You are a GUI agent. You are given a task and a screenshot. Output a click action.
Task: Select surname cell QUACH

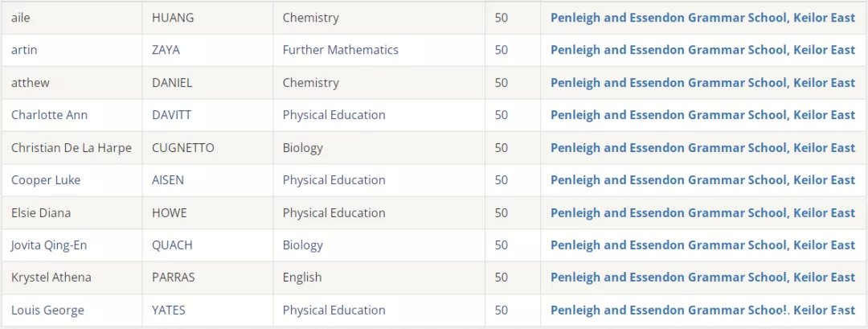pyautogui.click(x=207, y=245)
